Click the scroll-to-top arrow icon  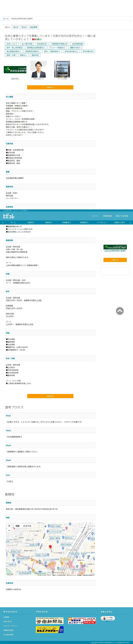pos(120,311)
